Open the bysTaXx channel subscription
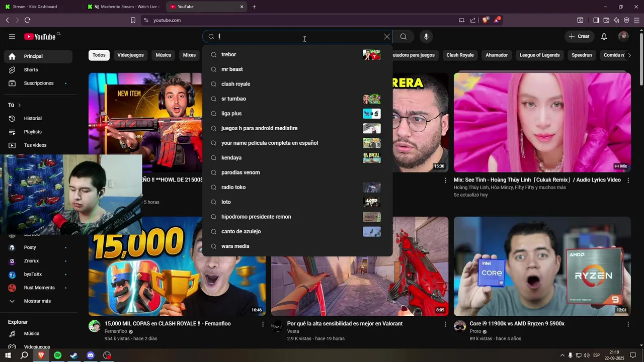 point(38,275)
